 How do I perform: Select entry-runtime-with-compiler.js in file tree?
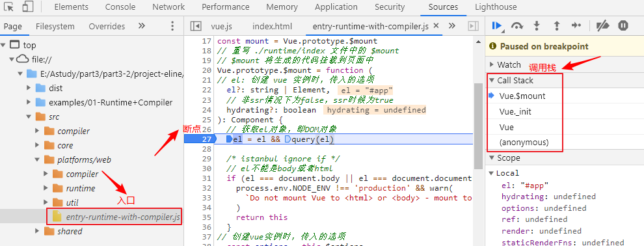click(x=123, y=217)
